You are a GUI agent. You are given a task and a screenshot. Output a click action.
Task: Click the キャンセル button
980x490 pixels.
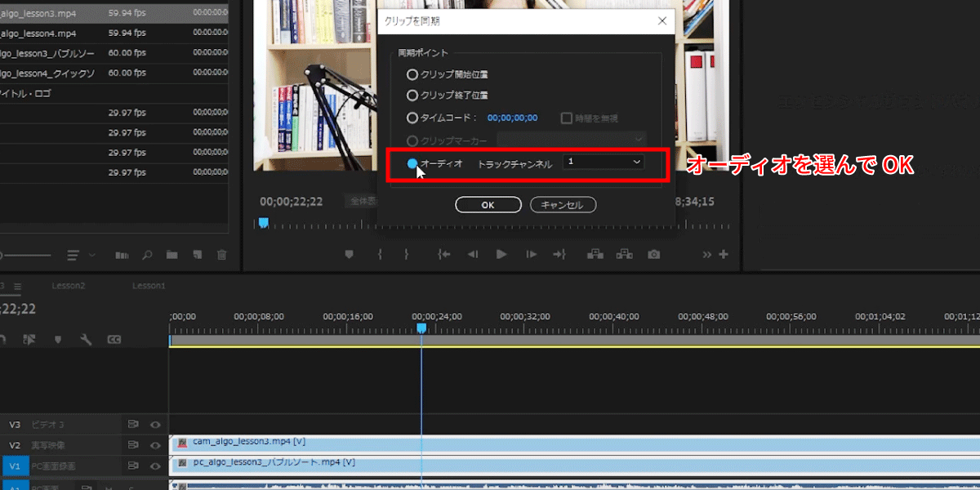coord(563,205)
